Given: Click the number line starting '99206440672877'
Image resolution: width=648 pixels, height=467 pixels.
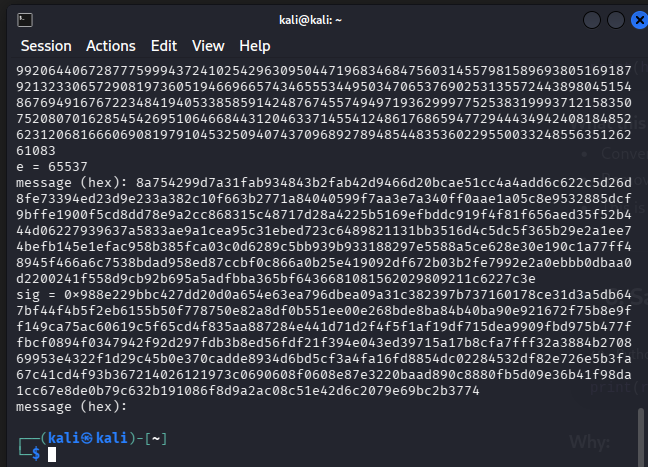Looking at the screenshot, I should 324,71.
